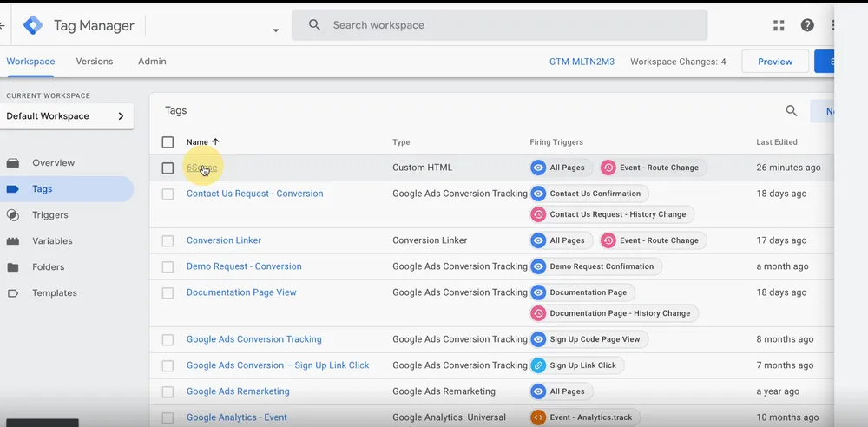Select the Conversion Linker row checkbox
The width and height of the screenshot is (868, 427).
168,241
